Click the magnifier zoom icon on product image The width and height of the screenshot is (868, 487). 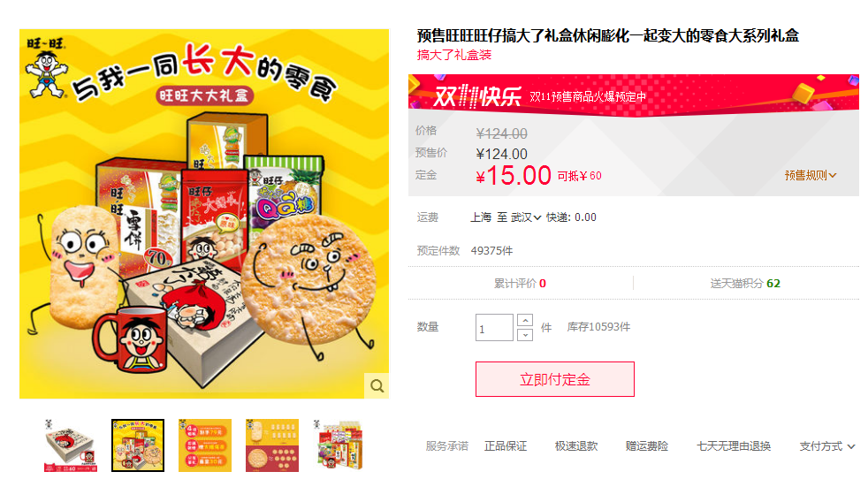click(x=377, y=385)
